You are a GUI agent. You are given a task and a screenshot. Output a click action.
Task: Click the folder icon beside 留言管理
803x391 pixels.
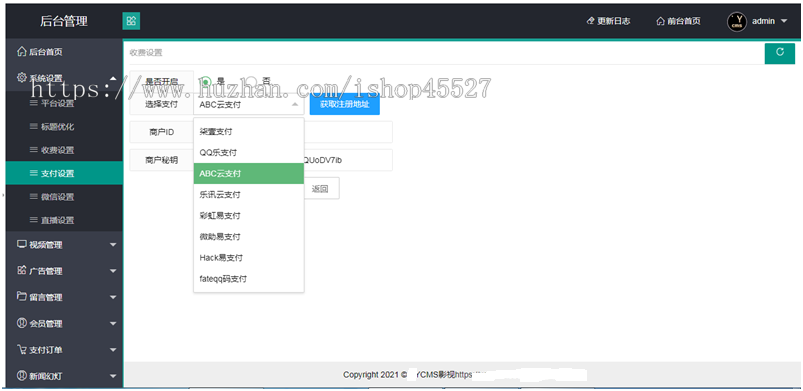(22, 296)
